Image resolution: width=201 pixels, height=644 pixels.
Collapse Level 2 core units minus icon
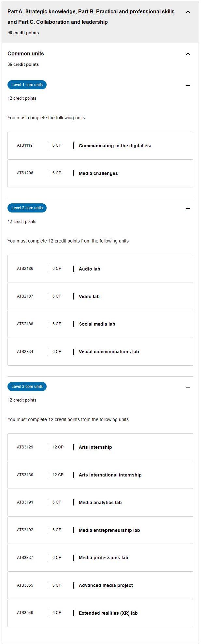point(188,209)
